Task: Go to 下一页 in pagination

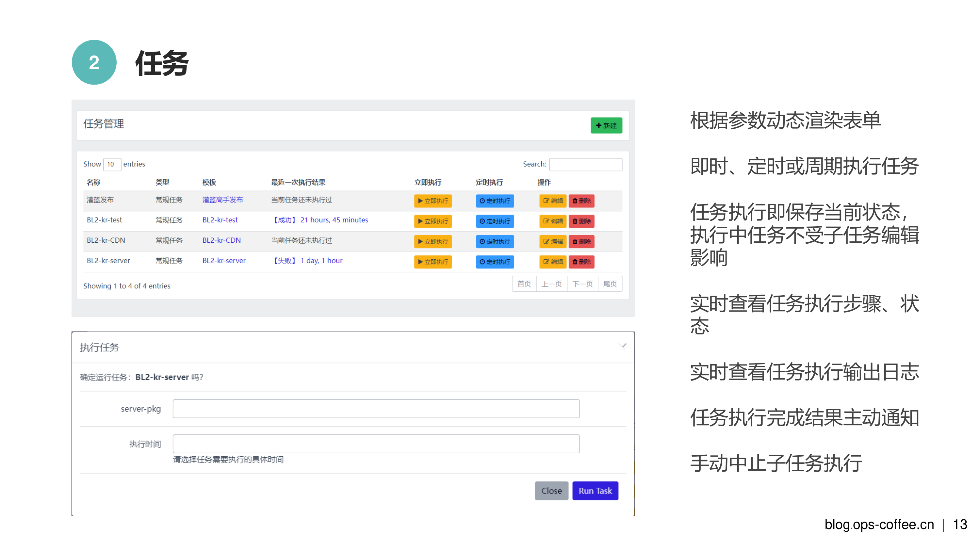Action: coord(582,284)
